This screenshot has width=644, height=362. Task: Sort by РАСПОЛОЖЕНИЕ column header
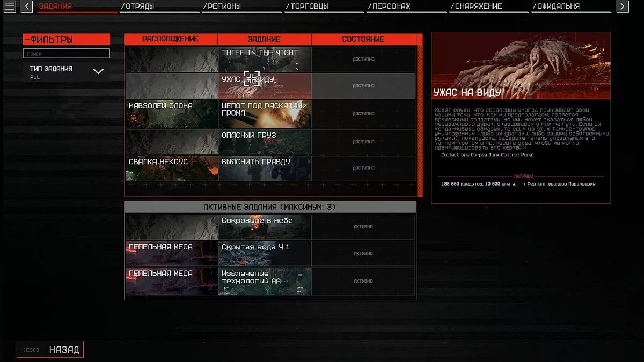pos(171,39)
